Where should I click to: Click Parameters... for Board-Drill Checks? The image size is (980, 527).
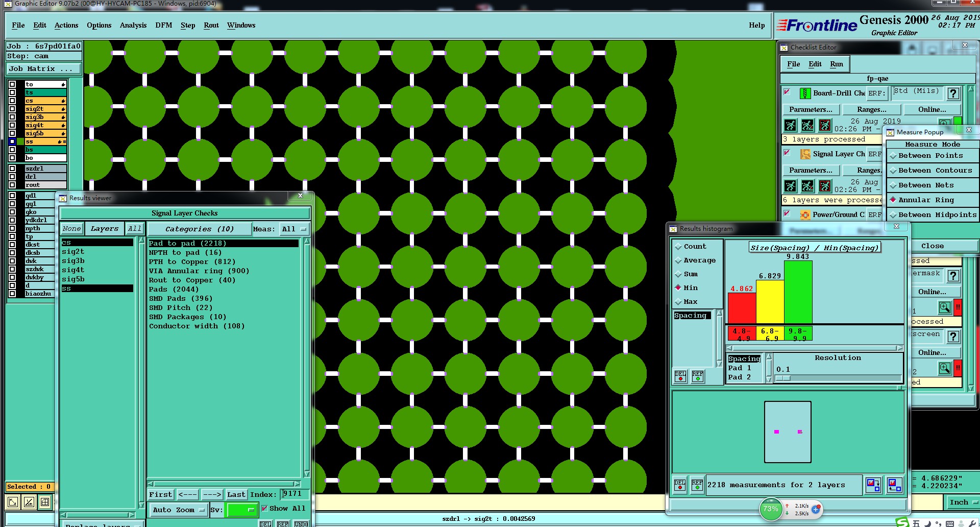coord(811,110)
